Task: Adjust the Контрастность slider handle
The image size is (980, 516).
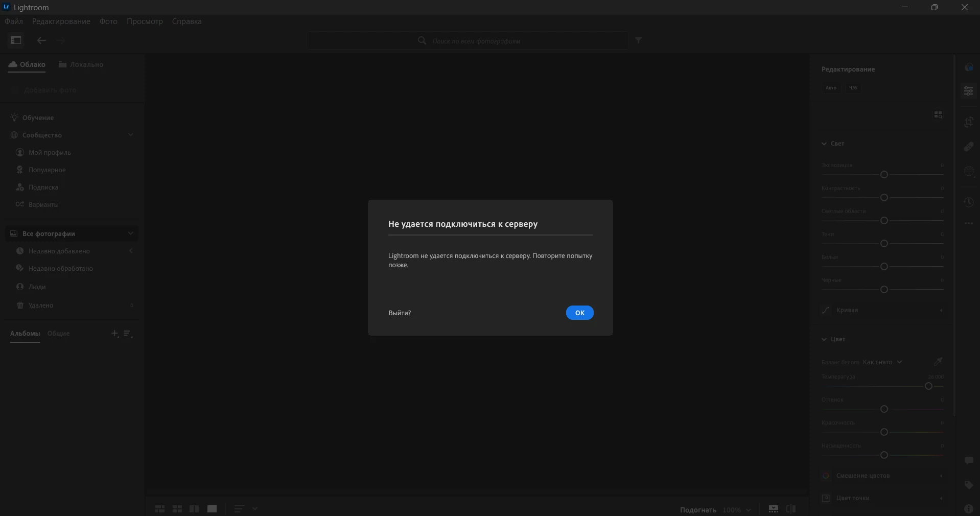Action: [884, 198]
